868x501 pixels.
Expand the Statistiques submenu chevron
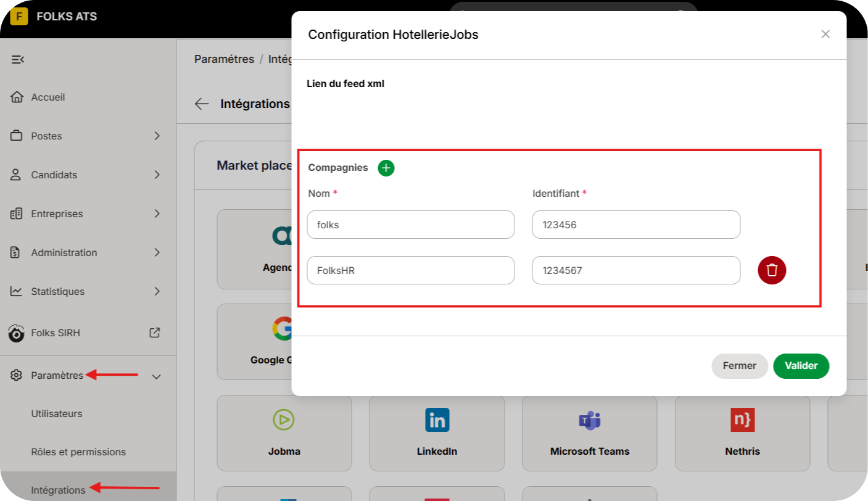pos(157,291)
